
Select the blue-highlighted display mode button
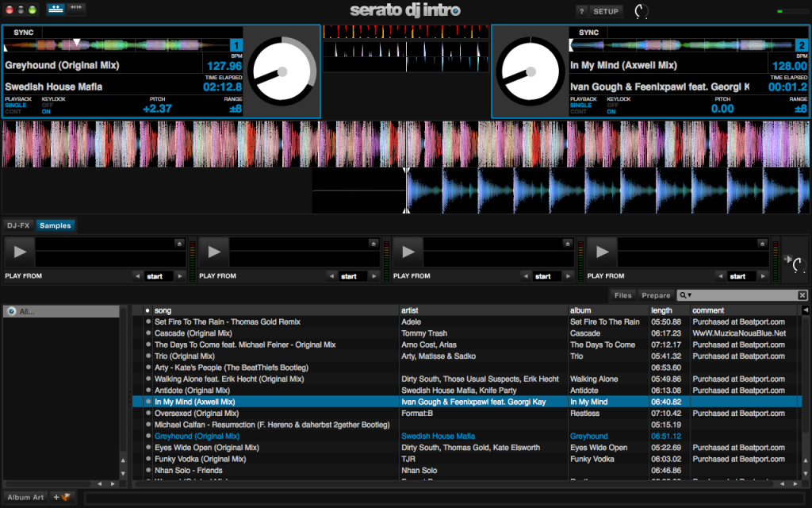tap(56, 9)
